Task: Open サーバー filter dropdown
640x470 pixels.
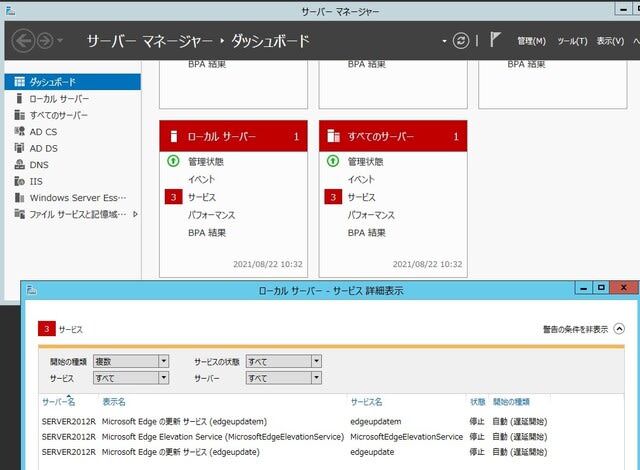Action: click(x=284, y=378)
